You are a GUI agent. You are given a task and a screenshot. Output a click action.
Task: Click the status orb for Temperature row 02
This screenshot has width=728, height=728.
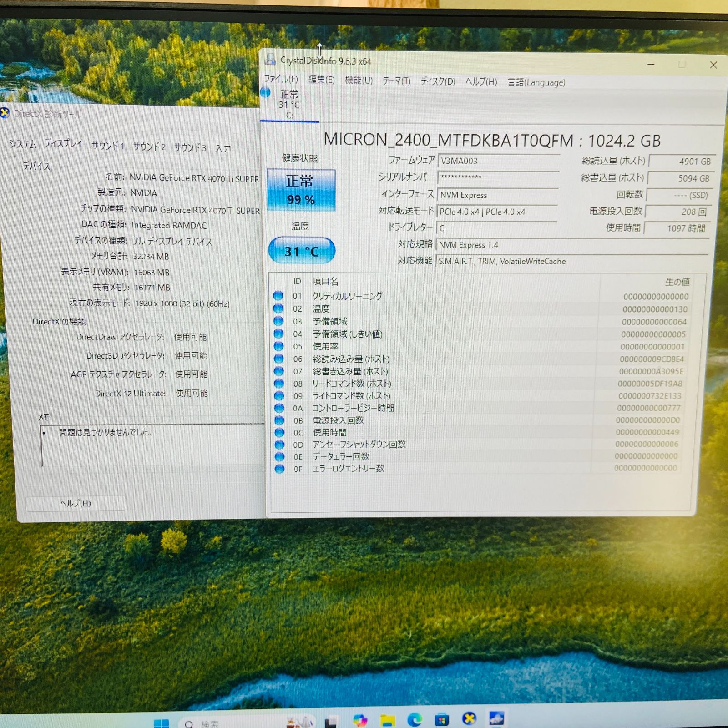click(278, 308)
